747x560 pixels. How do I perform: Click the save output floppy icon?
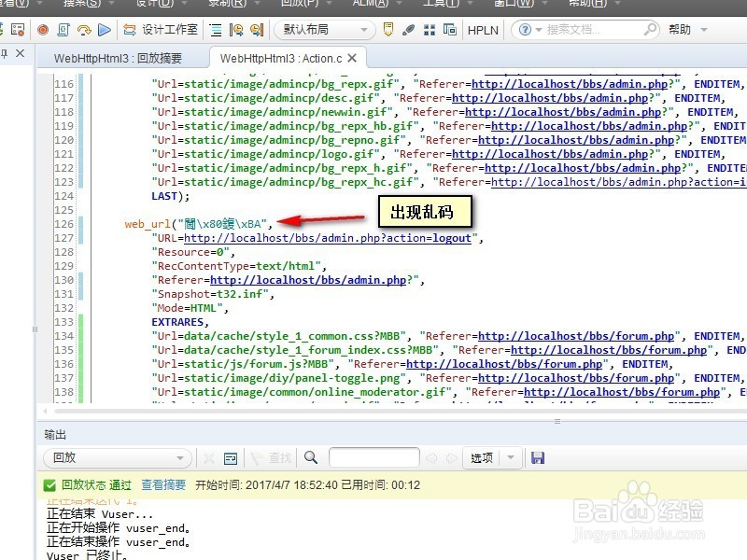(538, 458)
